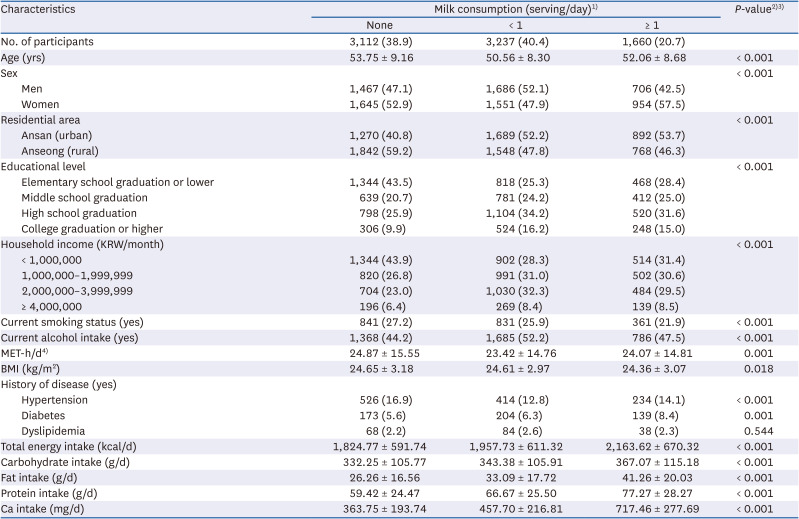The image size is (799, 519).
Task: Click the 'Women' row label
Action: click(x=40, y=104)
